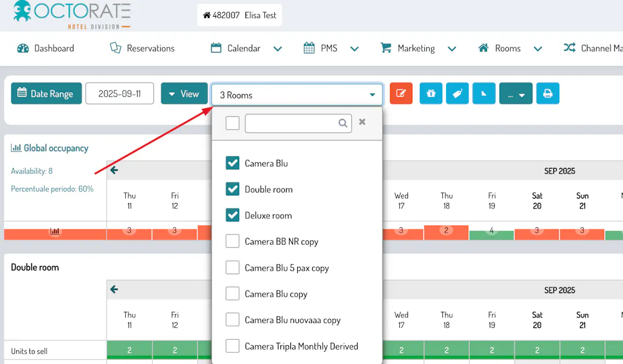The height and width of the screenshot is (364, 623).
Task: Toggle the select-all rooms checkbox
Action: (232, 123)
